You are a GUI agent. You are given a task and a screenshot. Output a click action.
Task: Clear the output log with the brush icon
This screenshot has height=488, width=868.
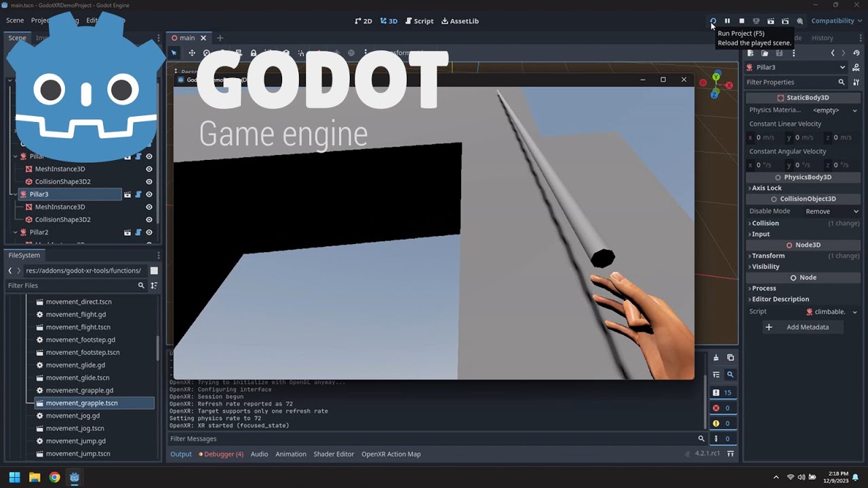point(716,358)
